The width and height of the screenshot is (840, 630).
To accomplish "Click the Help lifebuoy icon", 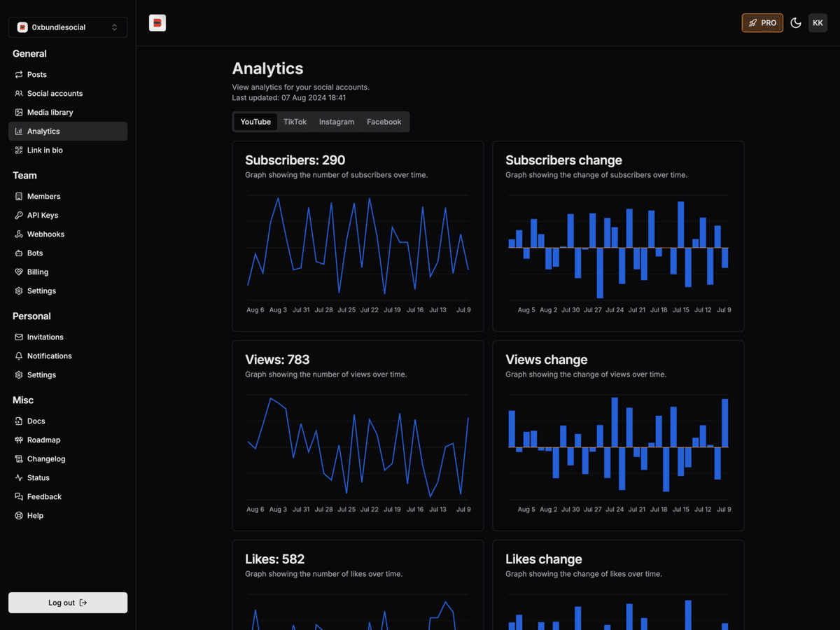I will tap(19, 515).
